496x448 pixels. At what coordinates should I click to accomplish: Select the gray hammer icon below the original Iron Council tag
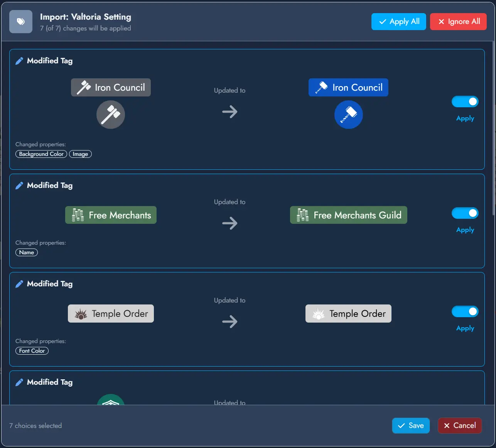111,115
